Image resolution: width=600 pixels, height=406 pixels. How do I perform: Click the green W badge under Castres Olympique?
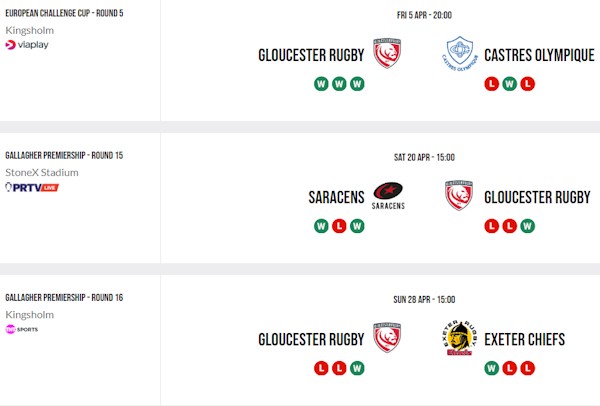509,83
